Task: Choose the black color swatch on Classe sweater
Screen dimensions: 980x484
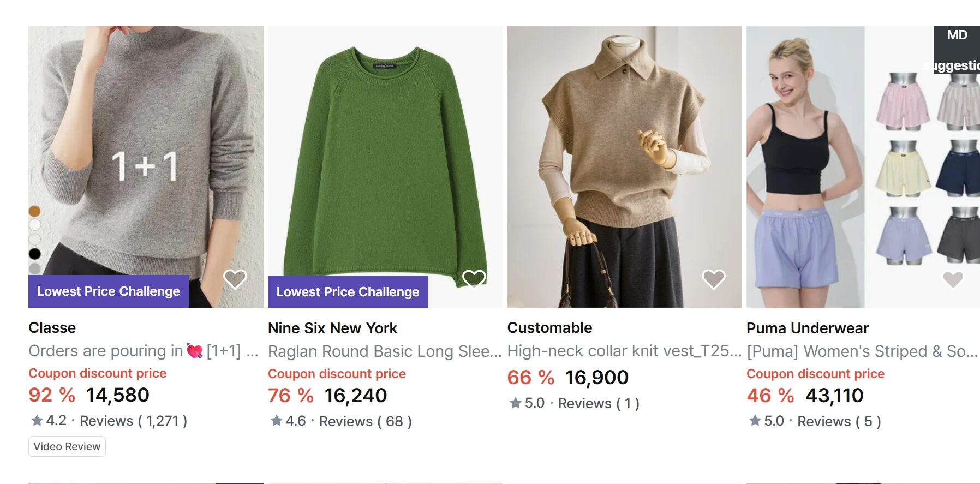Action: (x=34, y=254)
